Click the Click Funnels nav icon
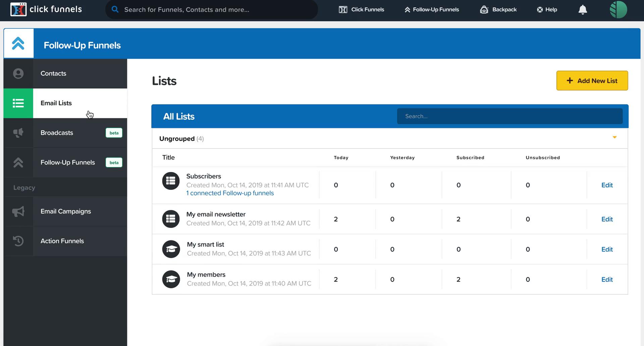644x346 pixels. (x=343, y=9)
